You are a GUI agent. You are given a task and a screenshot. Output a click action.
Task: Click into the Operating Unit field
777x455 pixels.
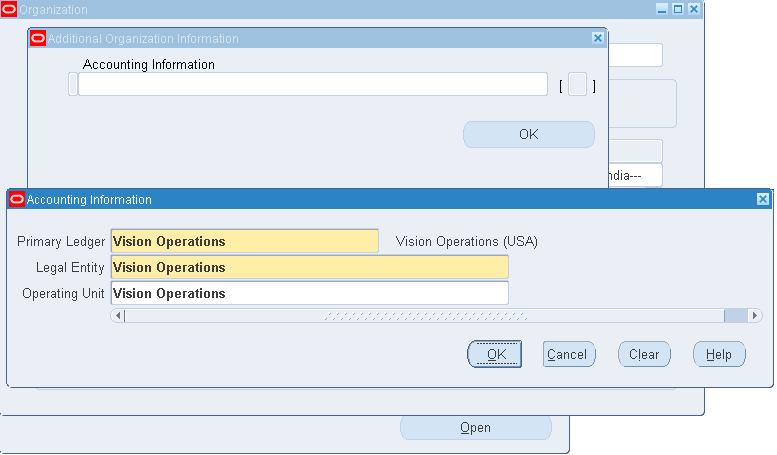point(309,293)
